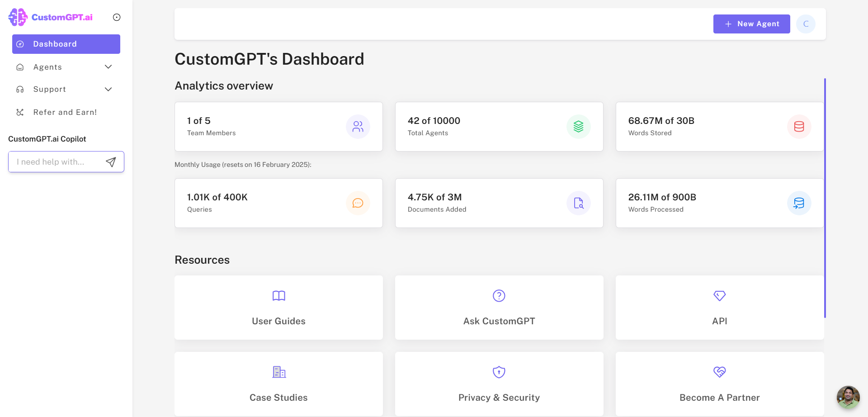Send the Copilot message with paper plane icon
Image resolution: width=868 pixels, height=417 pixels.
tap(111, 162)
